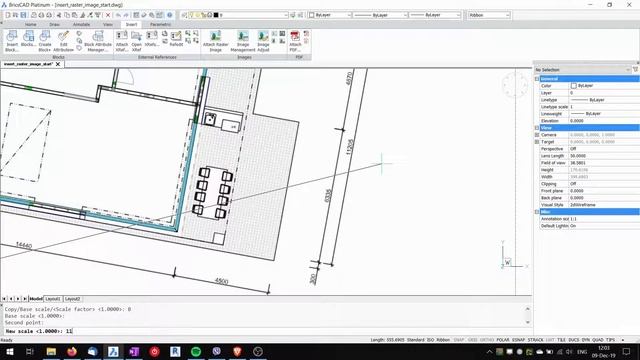Switch to the Annotate ribbon tab
640x360 pixels.
[x=81, y=24]
